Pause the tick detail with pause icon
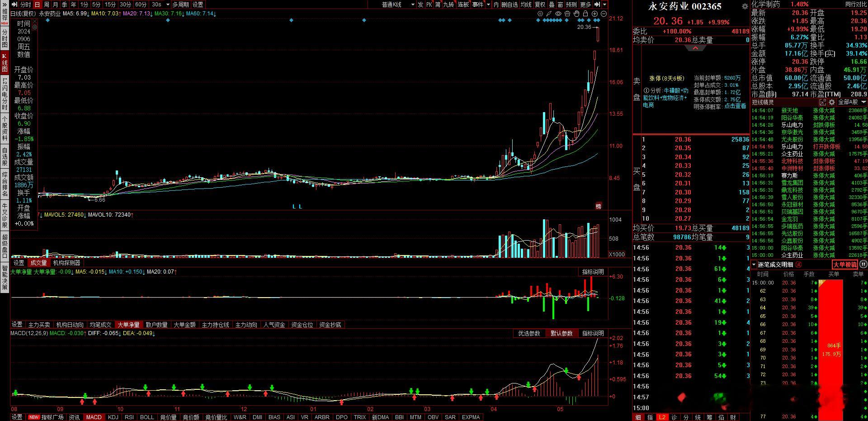 tap(863, 265)
